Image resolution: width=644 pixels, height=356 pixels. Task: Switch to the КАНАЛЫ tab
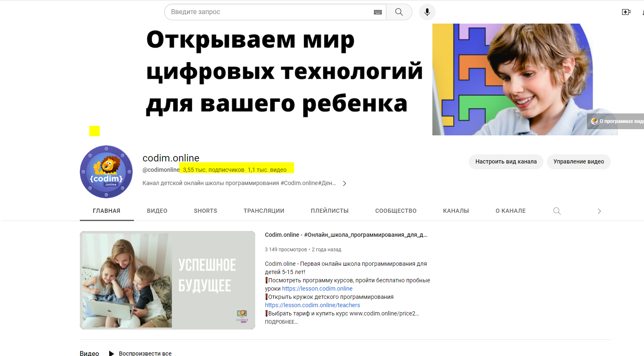(456, 211)
